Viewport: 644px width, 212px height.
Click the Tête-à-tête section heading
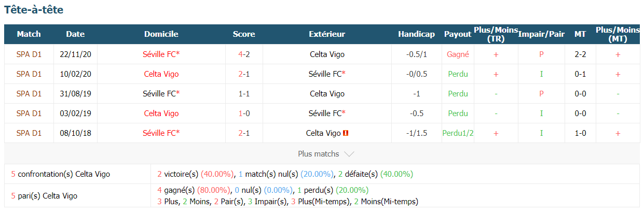click(34, 9)
